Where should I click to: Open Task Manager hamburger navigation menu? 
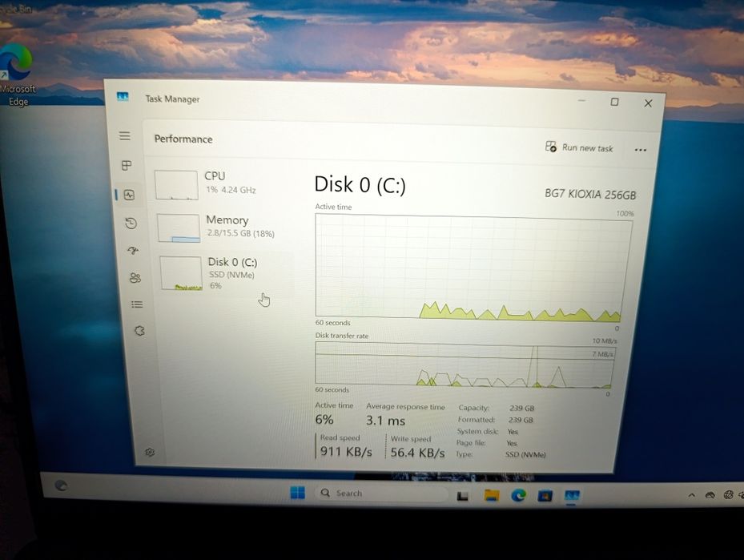coord(125,136)
